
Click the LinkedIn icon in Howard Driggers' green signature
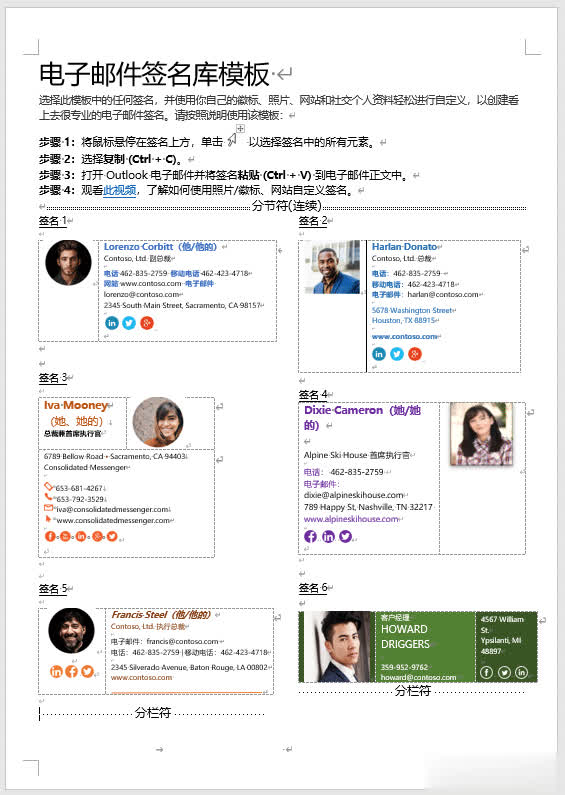[521, 672]
